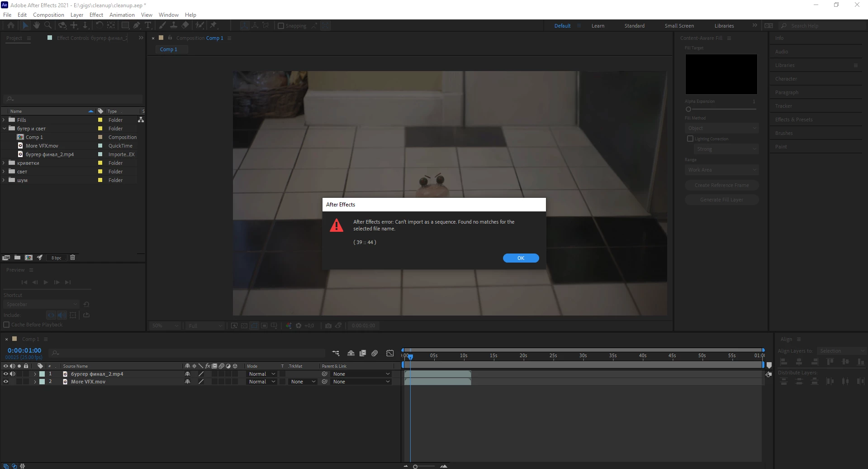Screen dimensions: 868x469
Task: Open the Composition Mini-Flowchart in timeline
Action: pyautogui.click(x=336, y=353)
